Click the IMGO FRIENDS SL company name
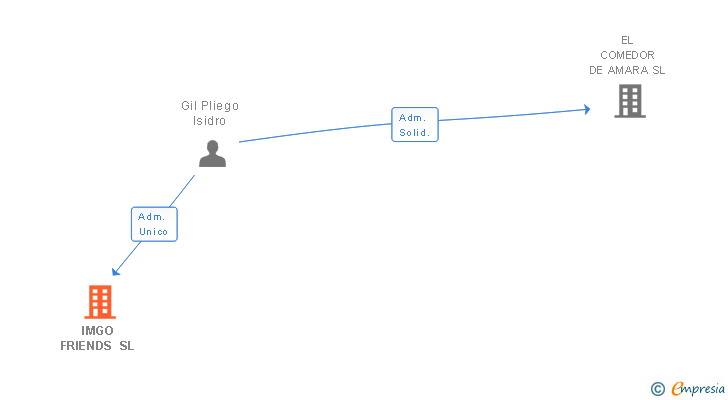 click(x=97, y=338)
